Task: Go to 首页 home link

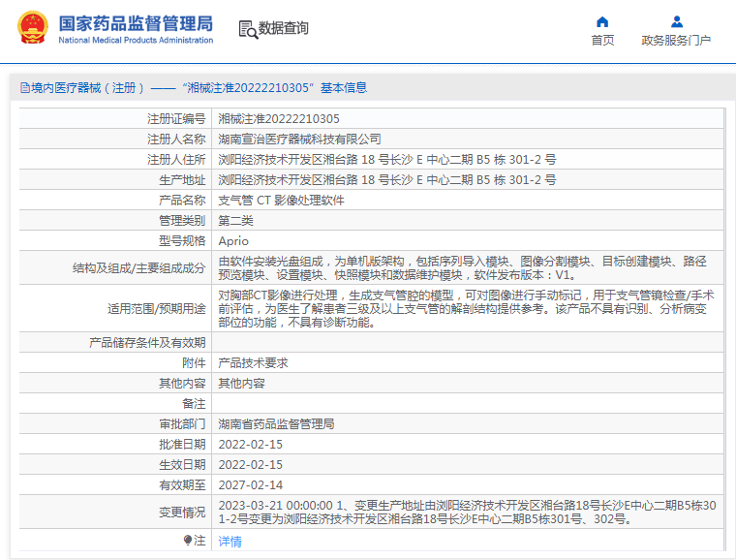Action: [602, 41]
